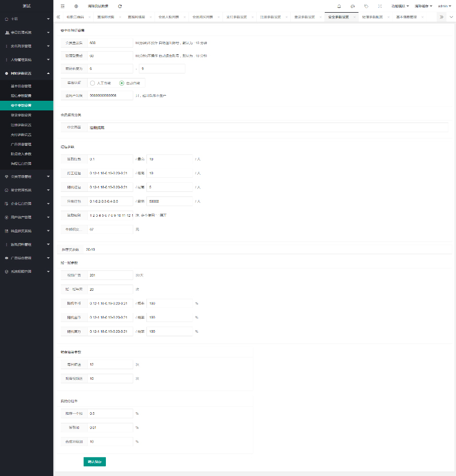
Task: Select the 人工审核 radio option
Action: [x=100, y=83]
